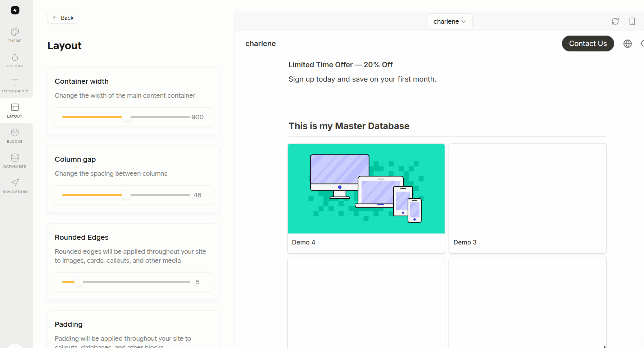This screenshot has height=348, width=644.
Task: Select the Layout sidebar tab
Action: 15,111
